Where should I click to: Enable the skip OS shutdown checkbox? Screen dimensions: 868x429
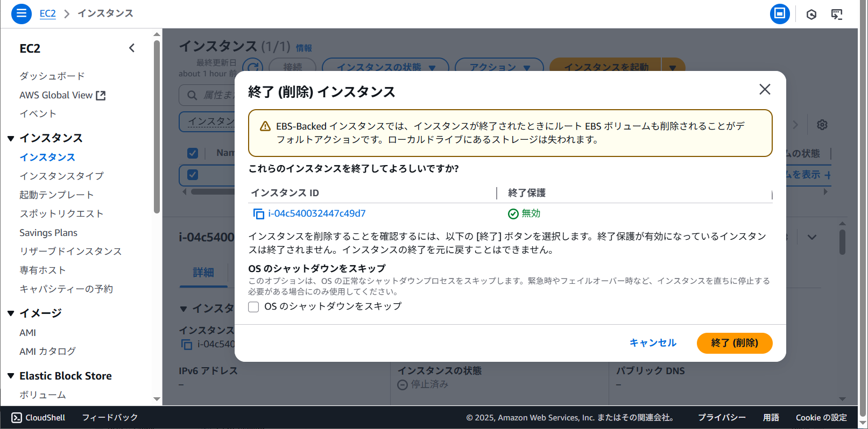pyautogui.click(x=253, y=307)
